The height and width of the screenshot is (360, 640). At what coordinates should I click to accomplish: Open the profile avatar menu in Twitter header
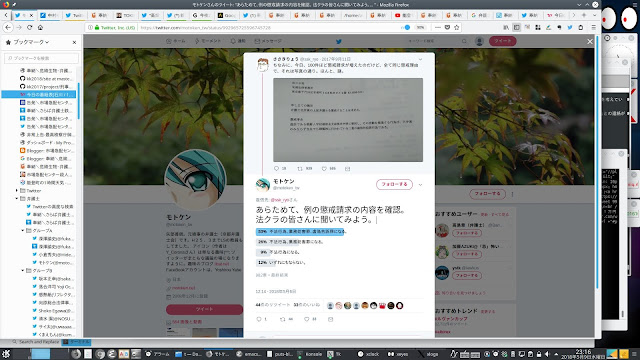coord(479,41)
